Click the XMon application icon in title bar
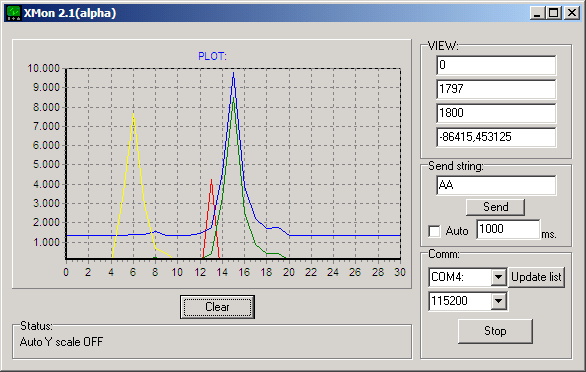Image resolution: width=586 pixels, height=372 pixels. point(14,13)
